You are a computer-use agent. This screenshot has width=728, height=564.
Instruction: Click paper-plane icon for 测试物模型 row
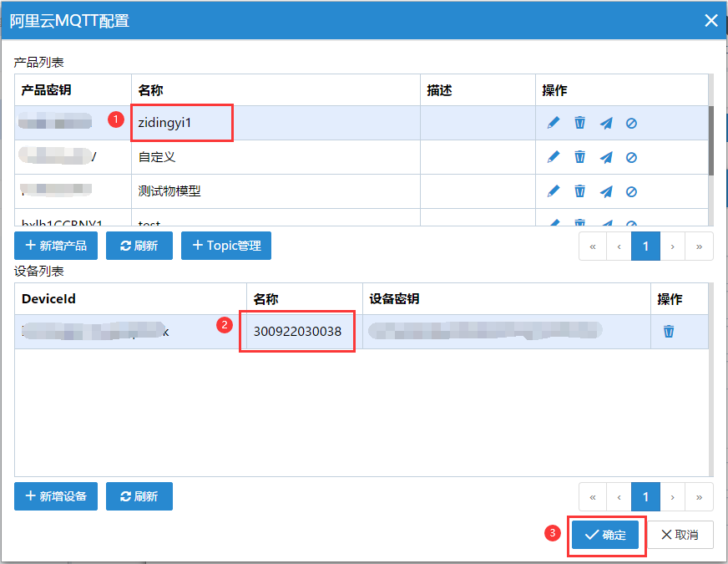[606, 191]
